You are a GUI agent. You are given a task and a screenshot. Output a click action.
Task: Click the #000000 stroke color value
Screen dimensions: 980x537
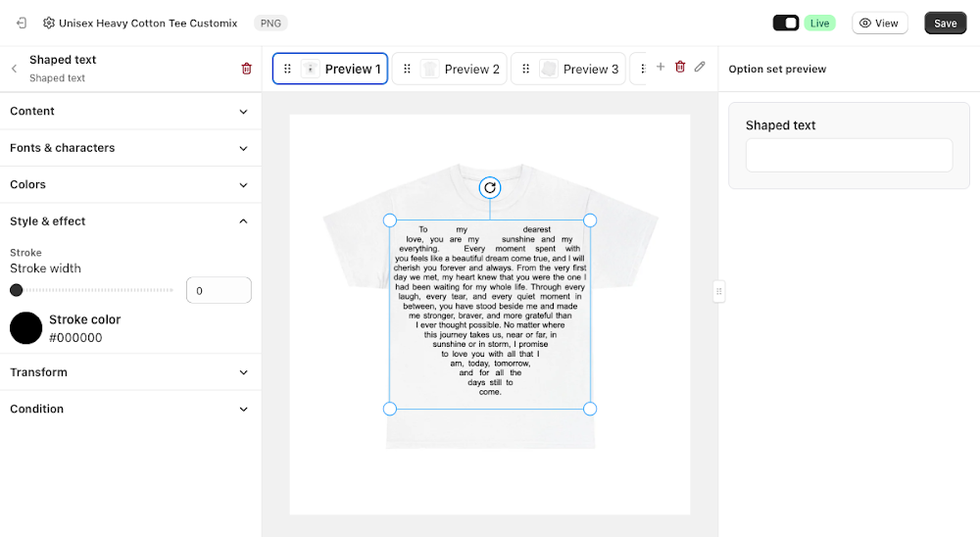[x=75, y=337]
